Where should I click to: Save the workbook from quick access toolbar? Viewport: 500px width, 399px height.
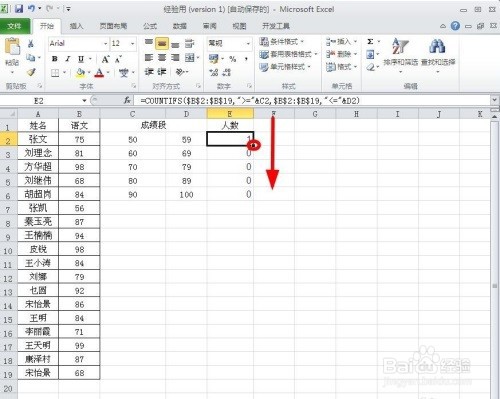19,9
